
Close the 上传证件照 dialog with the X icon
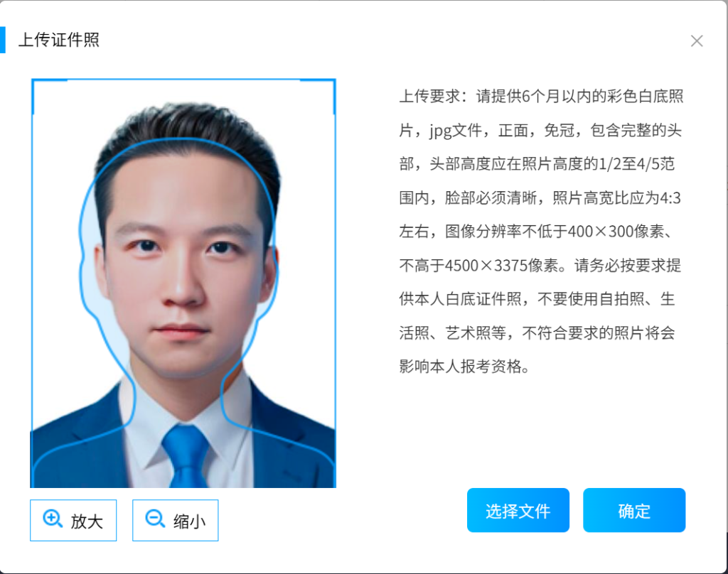click(x=697, y=40)
